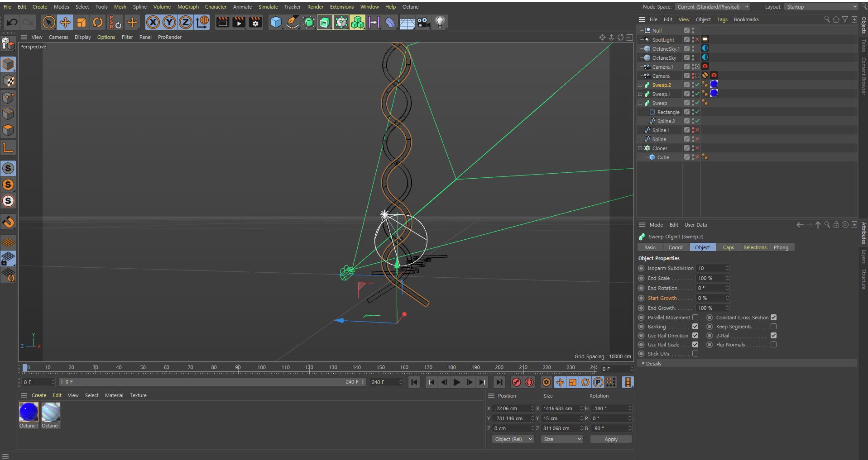Select the blue Octane material thumbnail
Image resolution: width=868 pixels, height=460 pixels.
click(29, 412)
